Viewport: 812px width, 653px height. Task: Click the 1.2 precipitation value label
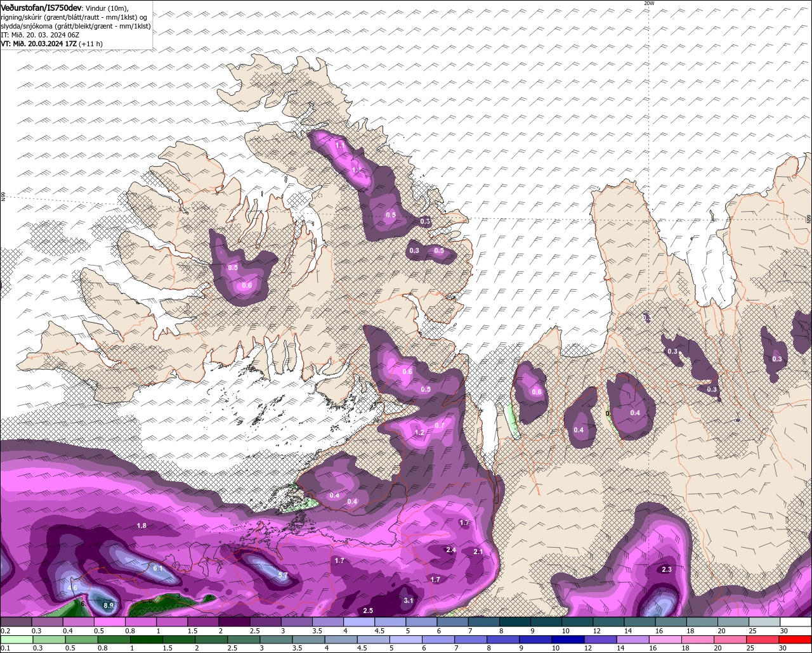tap(419, 432)
